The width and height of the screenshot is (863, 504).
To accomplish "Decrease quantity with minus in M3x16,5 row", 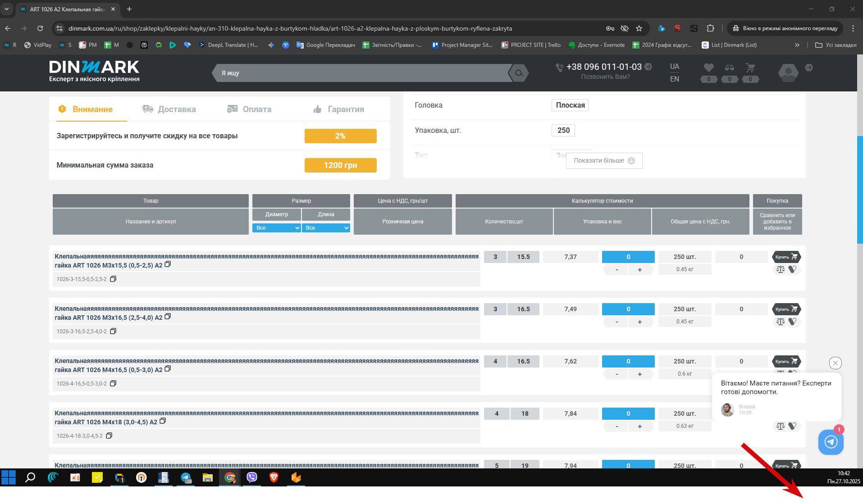I will coord(617,322).
